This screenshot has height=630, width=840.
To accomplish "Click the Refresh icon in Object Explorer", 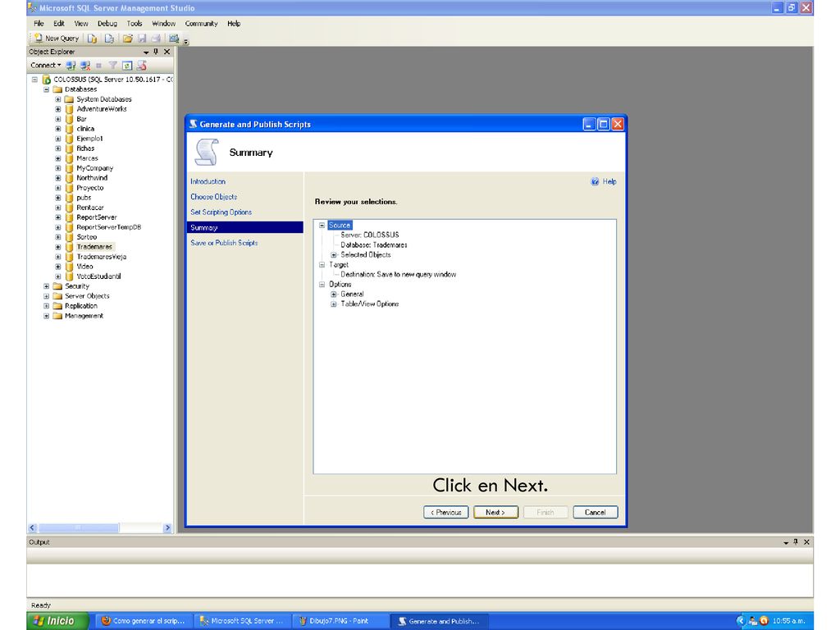I will pyautogui.click(x=127, y=66).
